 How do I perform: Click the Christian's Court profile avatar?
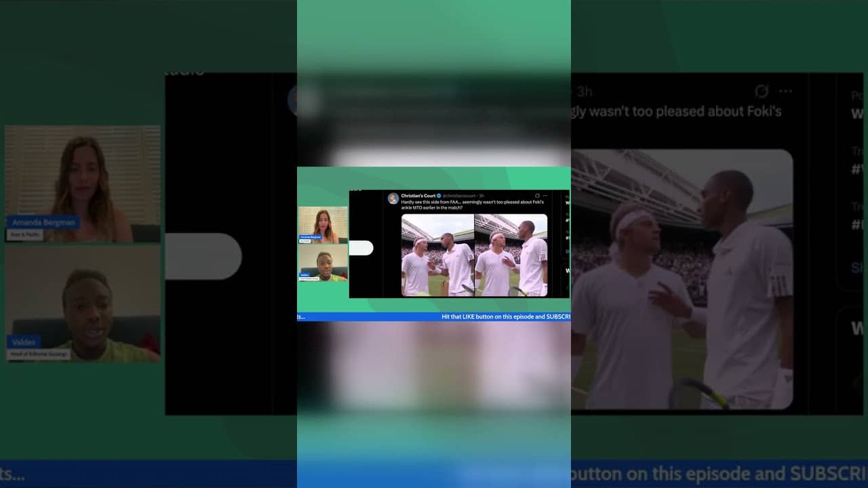pos(393,199)
